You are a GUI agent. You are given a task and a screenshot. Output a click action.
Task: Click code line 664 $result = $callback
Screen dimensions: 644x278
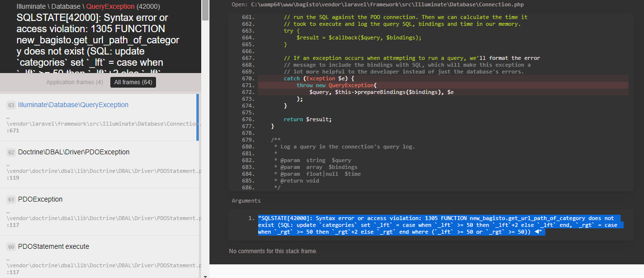[x=359, y=37]
